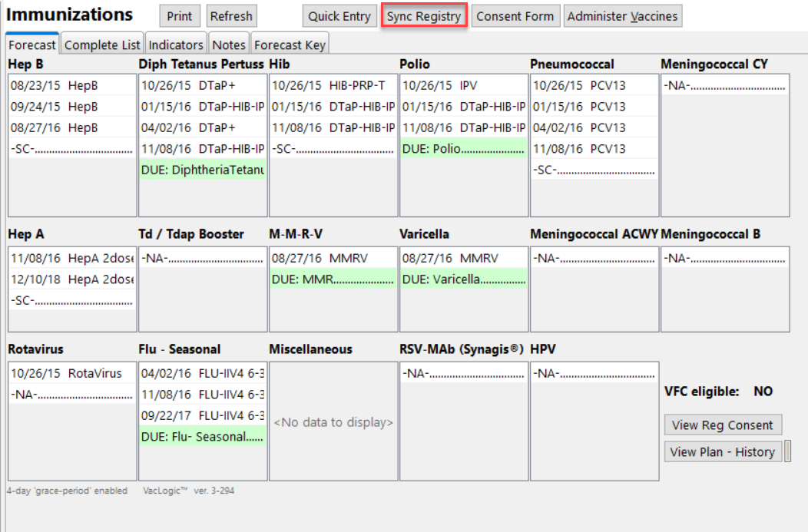Click View Reg Consent button
This screenshot has height=532, width=808.
(723, 425)
